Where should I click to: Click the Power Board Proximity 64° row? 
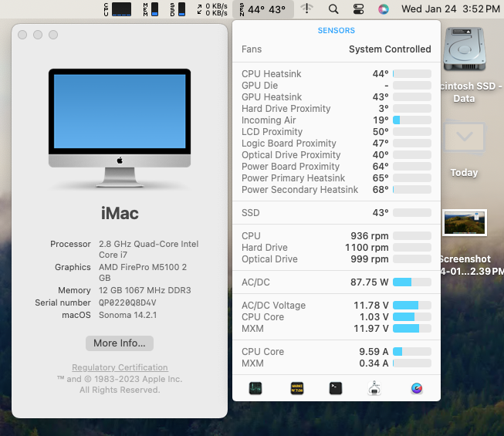coord(337,167)
